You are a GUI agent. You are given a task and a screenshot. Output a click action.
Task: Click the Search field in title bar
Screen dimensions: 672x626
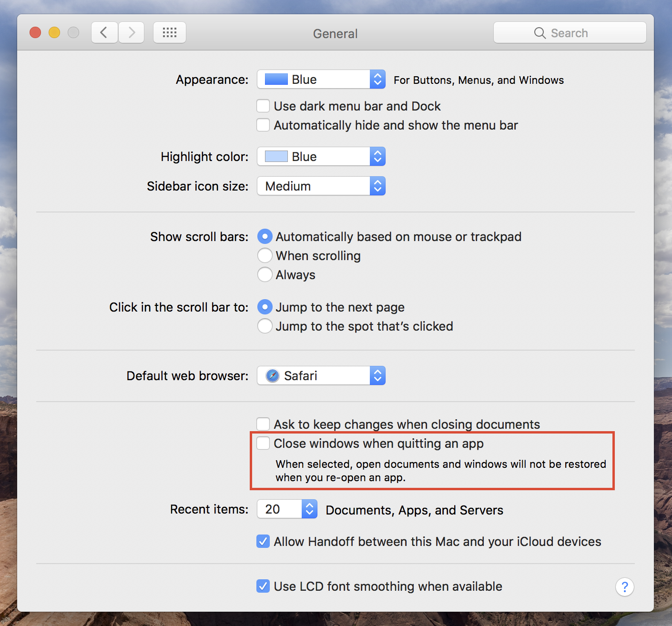point(570,33)
